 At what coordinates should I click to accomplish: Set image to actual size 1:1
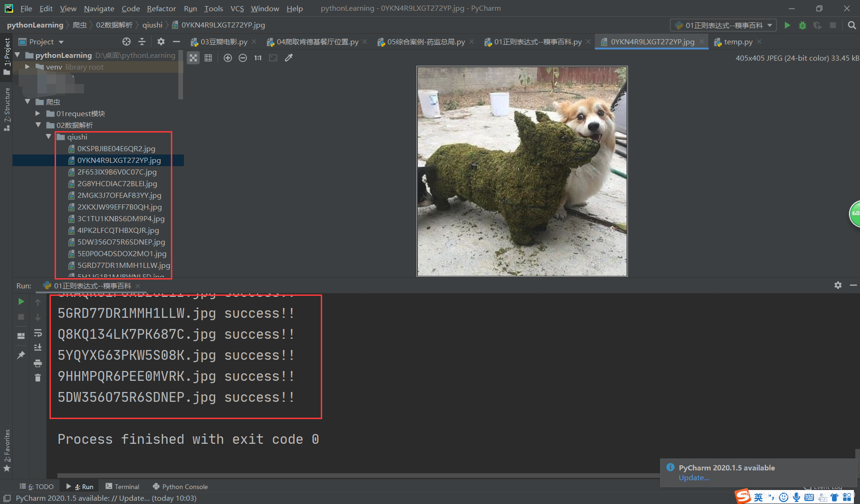coord(258,58)
